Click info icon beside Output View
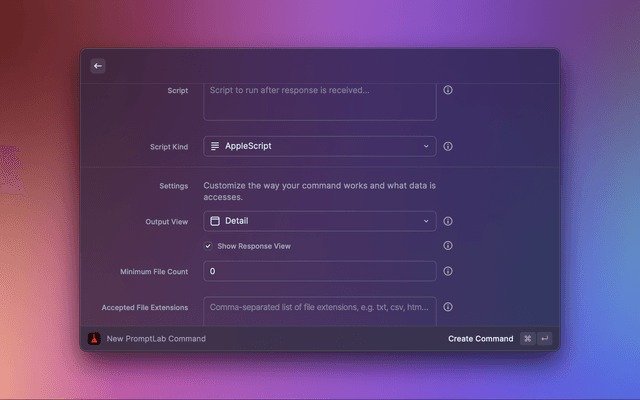This screenshot has height=400, width=640. point(448,221)
